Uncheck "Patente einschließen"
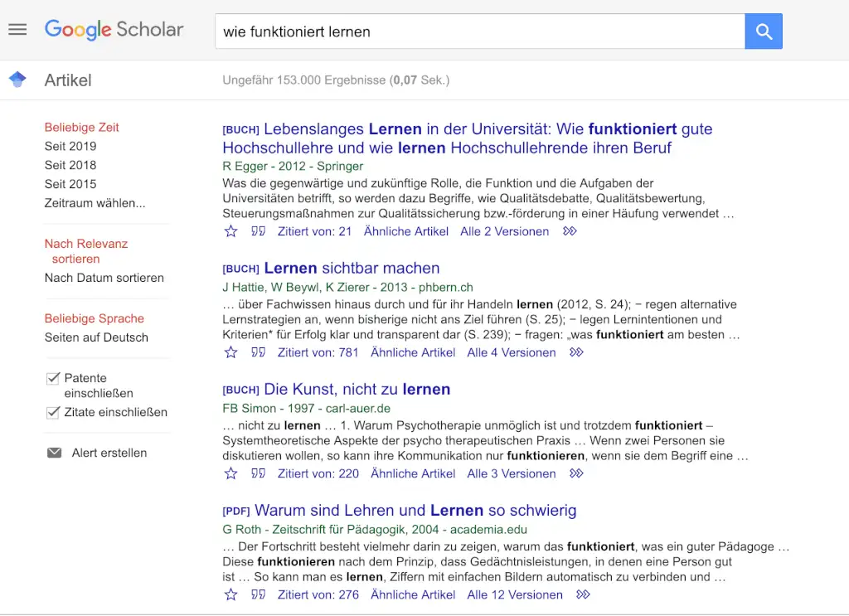The image size is (849, 616). point(52,378)
